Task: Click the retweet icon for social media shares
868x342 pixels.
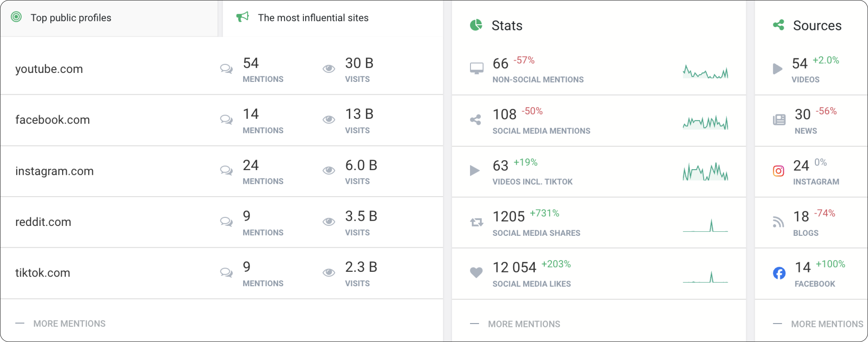Action: click(476, 222)
